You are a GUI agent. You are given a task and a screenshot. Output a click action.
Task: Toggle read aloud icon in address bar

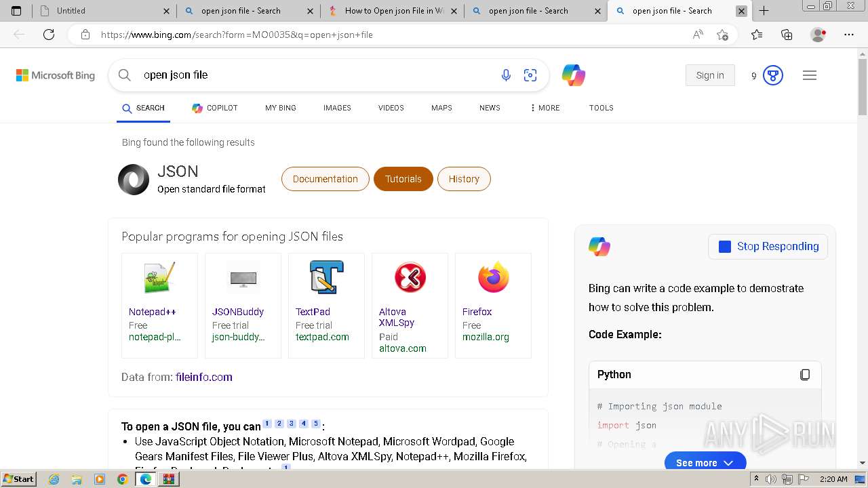pos(698,35)
